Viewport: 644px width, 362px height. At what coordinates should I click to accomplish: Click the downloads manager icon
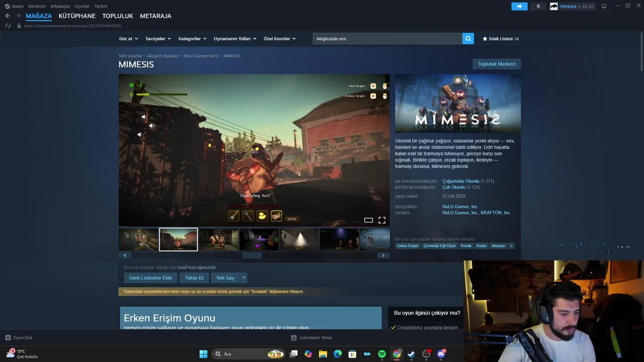point(294,338)
